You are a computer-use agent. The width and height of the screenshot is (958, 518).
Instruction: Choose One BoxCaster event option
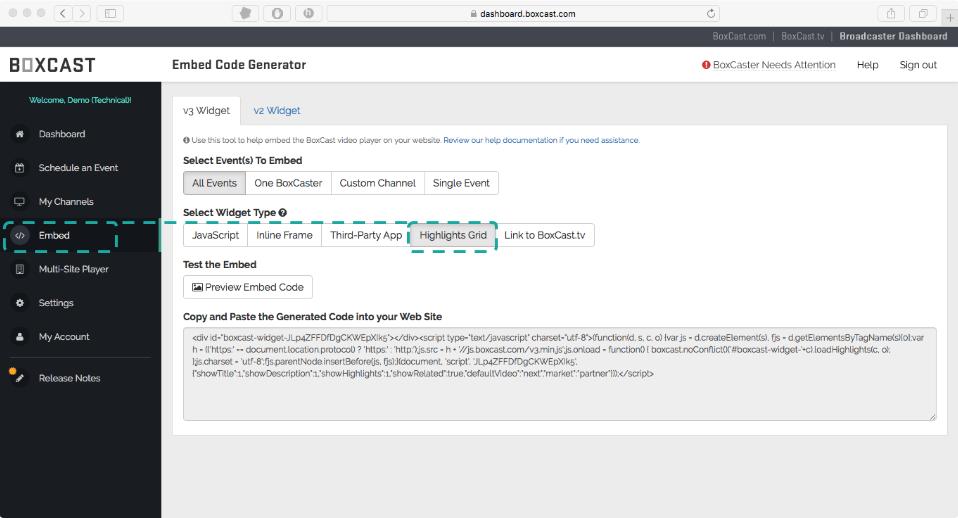click(x=289, y=183)
